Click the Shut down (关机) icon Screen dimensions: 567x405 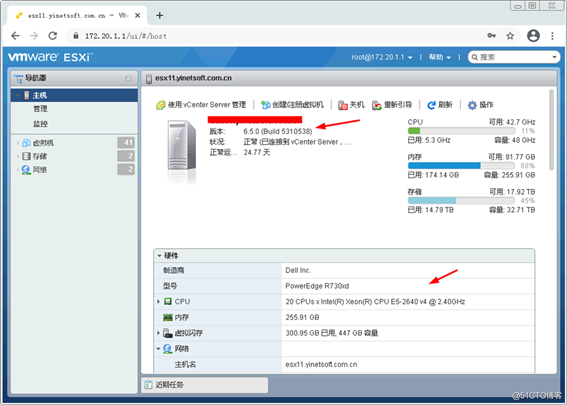[342, 105]
